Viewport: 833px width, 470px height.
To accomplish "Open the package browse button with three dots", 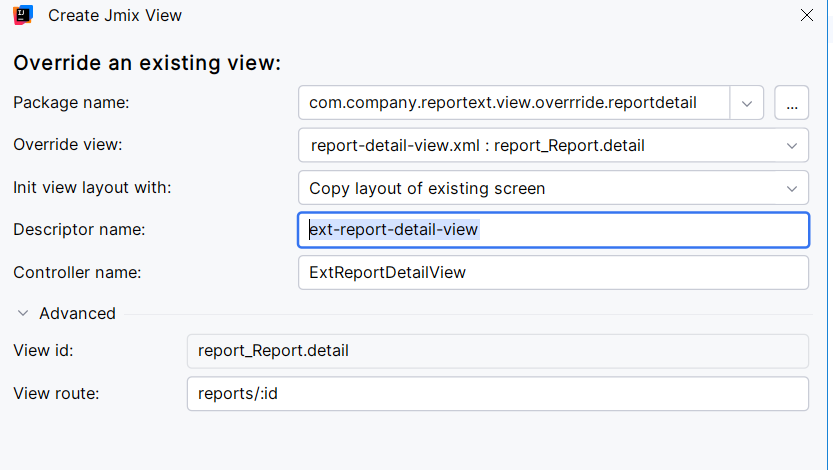I will pos(791,103).
